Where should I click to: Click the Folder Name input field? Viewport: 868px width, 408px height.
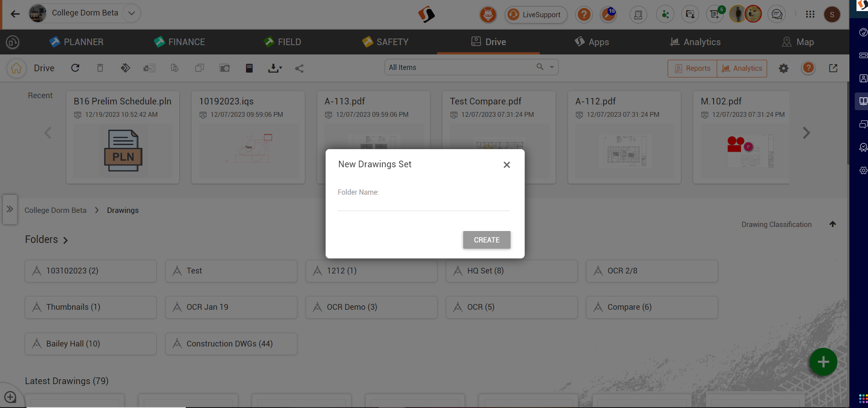(423, 204)
